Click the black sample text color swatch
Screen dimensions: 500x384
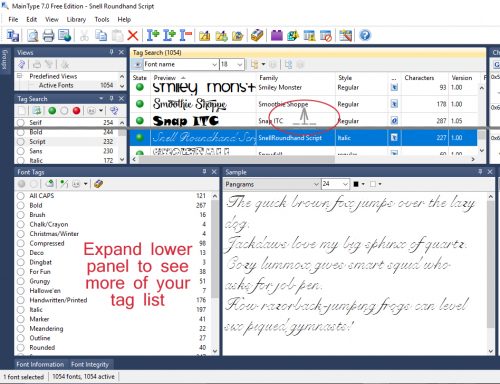coord(356,184)
